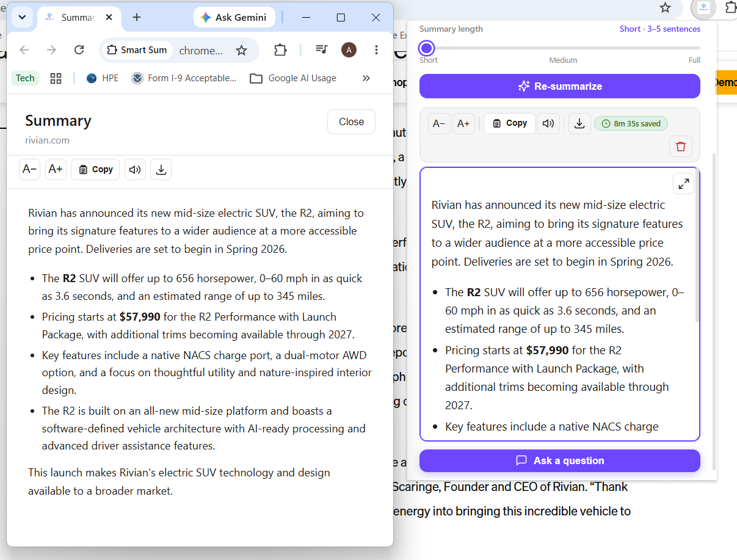Decrease font size in Summary window
This screenshot has width=737, height=560.
(29, 169)
